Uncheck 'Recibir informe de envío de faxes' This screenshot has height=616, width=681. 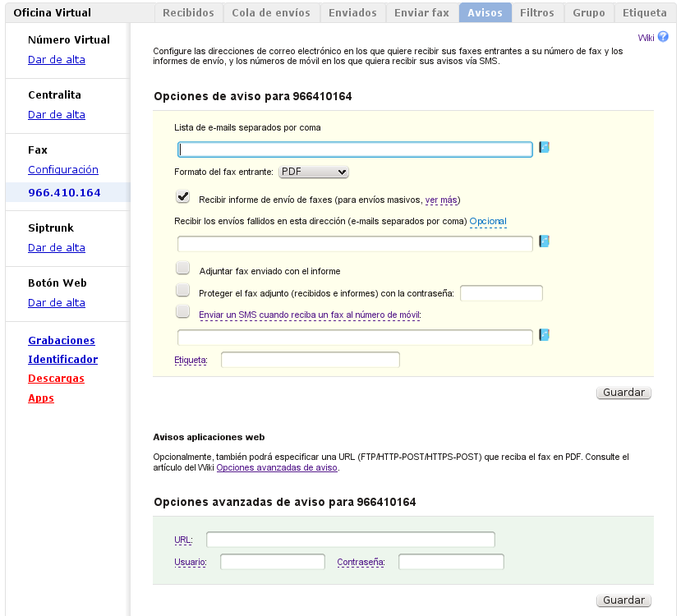pyautogui.click(x=182, y=196)
